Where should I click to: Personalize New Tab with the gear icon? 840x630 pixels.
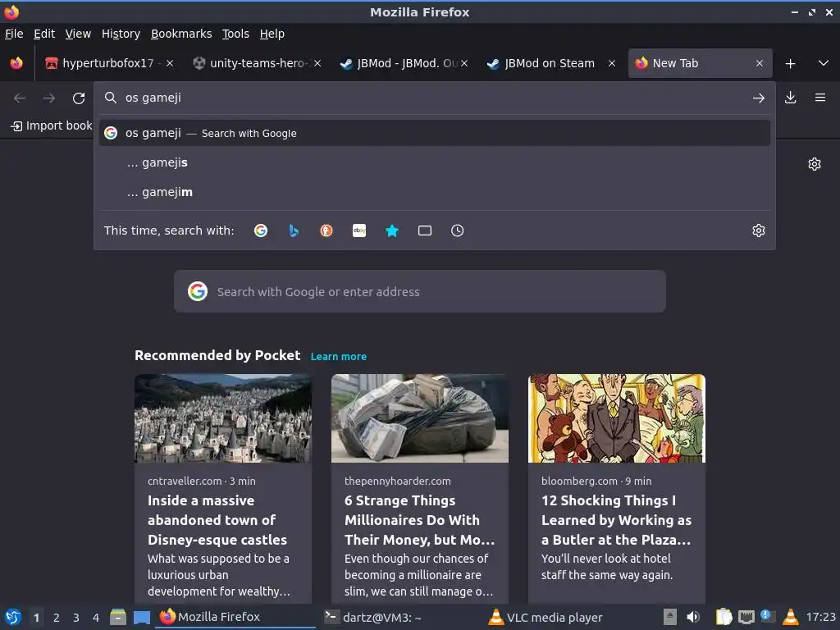(815, 164)
